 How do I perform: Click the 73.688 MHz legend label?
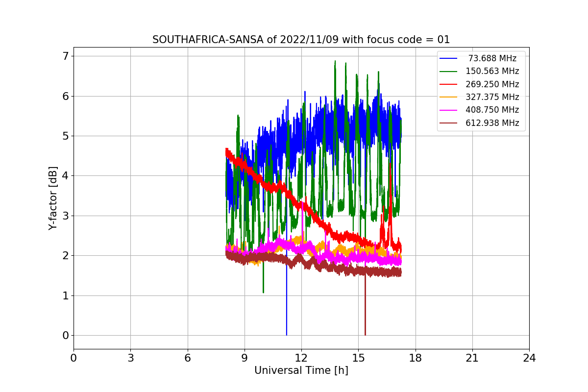(x=492, y=58)
